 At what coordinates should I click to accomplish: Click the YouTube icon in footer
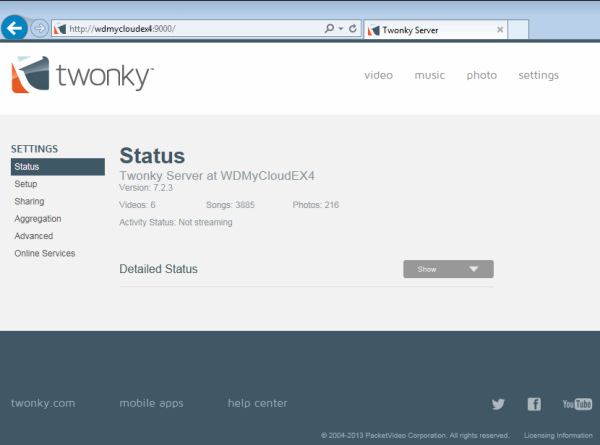(577, 404)
